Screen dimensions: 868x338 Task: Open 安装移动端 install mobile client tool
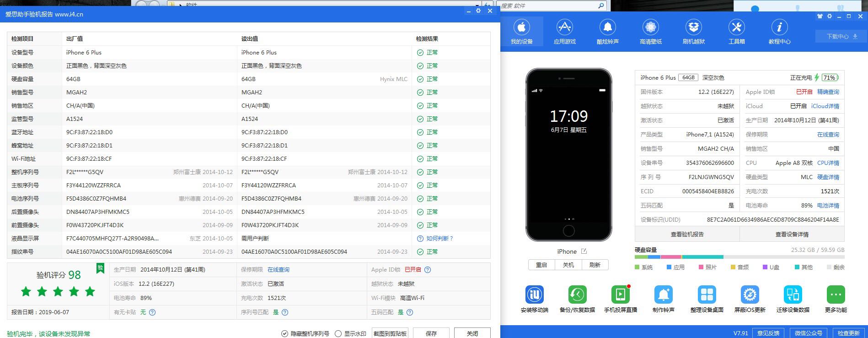534,299
